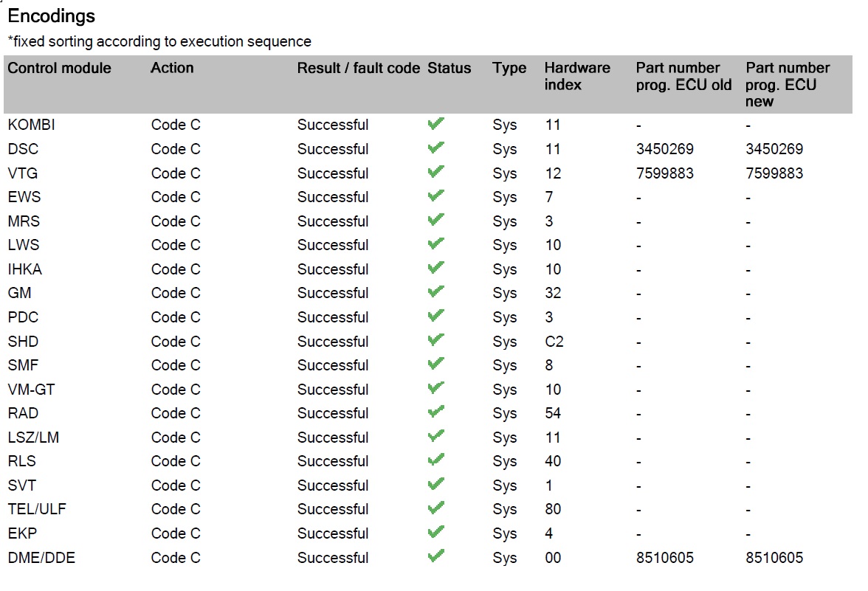
Task: Click the Result / fault code header
Action: (358, 68)
